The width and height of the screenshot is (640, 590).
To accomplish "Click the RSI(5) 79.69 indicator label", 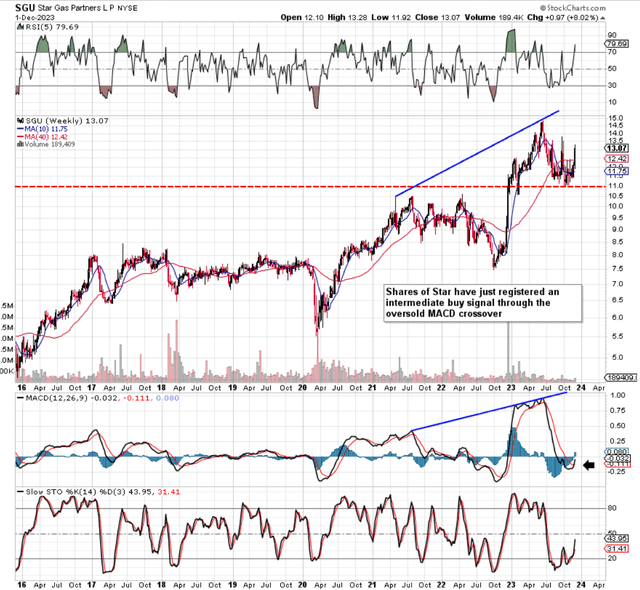I will 52,27.
